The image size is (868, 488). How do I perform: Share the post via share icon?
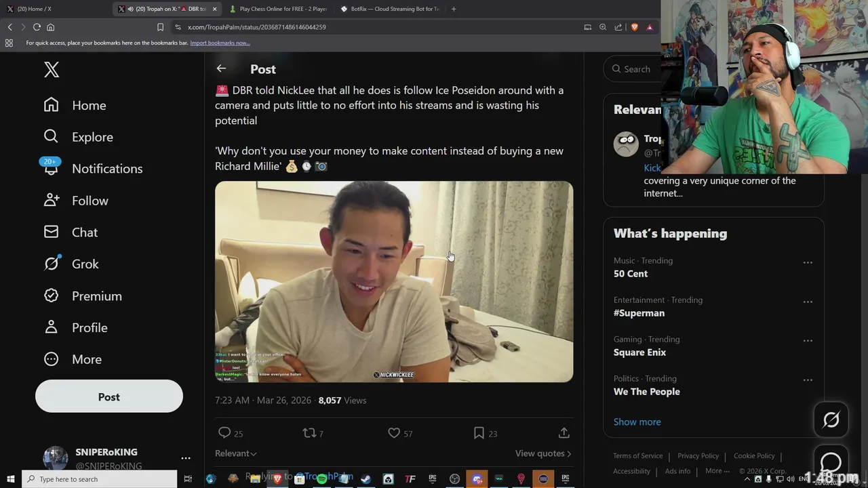point(564,432)
